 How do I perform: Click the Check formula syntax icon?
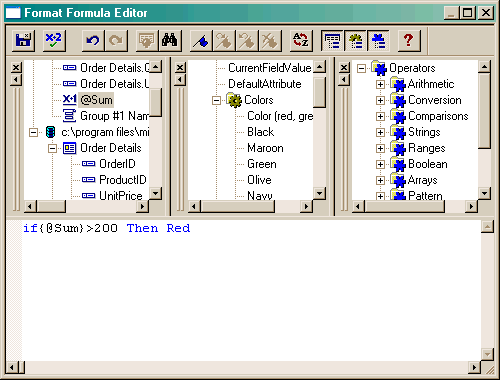click(x=54, y=40)
